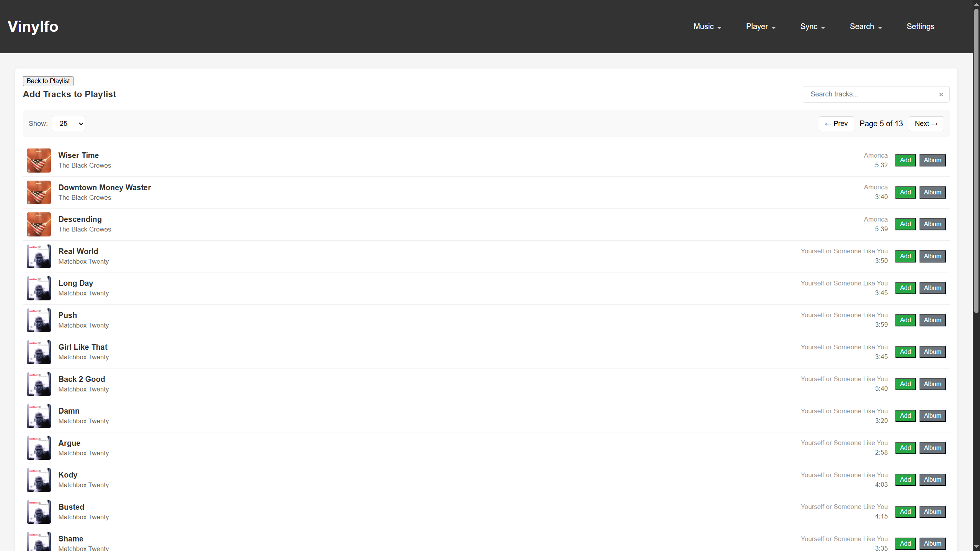Expand the Player dropdown menu

tap(760, 26)
